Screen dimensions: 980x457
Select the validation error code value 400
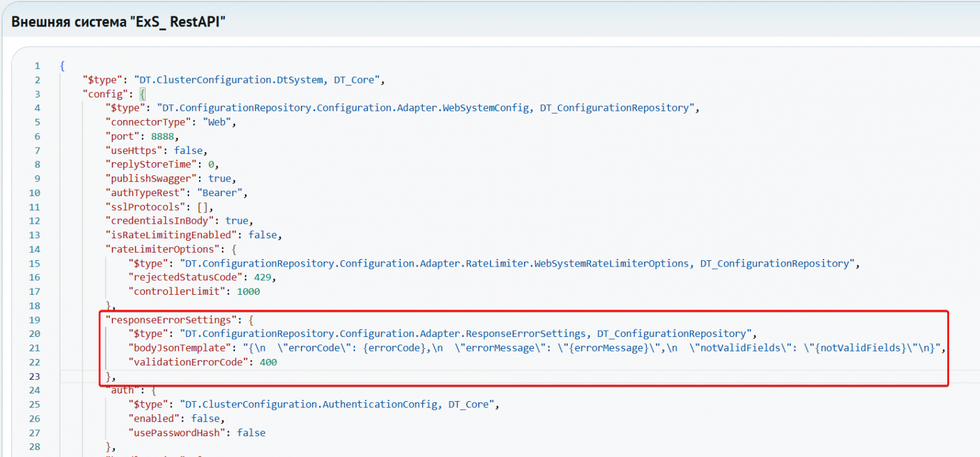[267, 363]
